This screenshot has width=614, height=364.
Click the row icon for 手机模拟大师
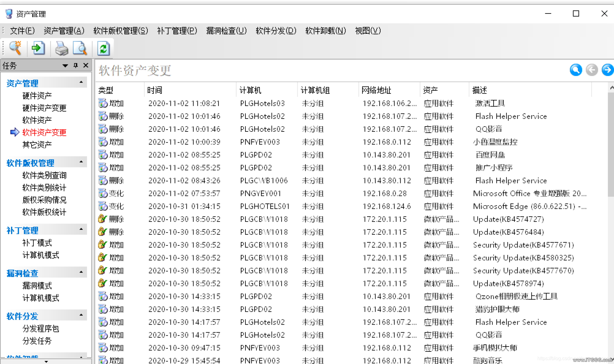pos(103,348)
